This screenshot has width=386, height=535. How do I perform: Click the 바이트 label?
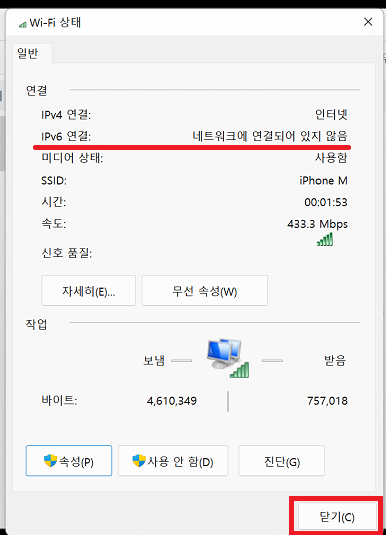[x=59, y=400]
